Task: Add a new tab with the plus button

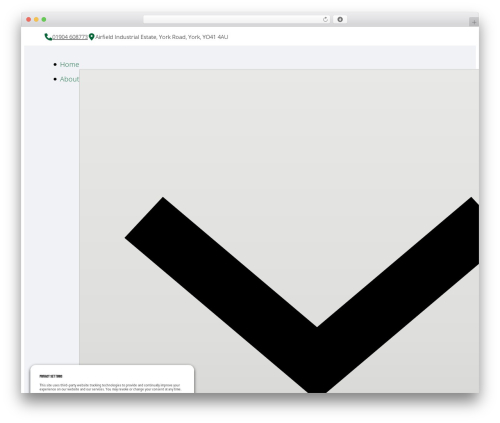Action: coord(474,22)
